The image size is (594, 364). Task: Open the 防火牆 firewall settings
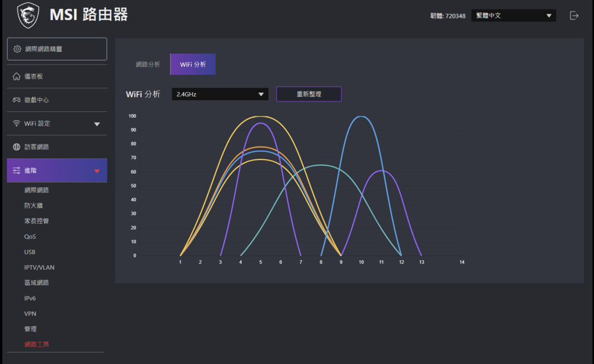34,205
